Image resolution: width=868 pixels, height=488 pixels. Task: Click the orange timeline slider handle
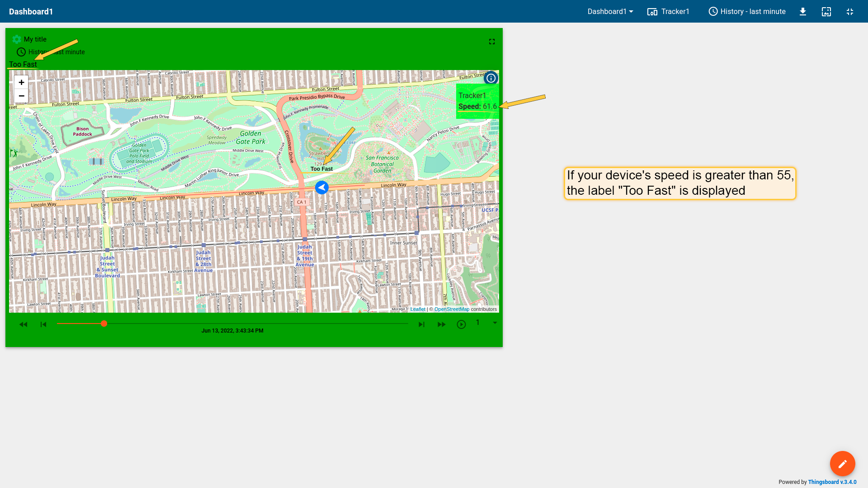click(104, 324)
